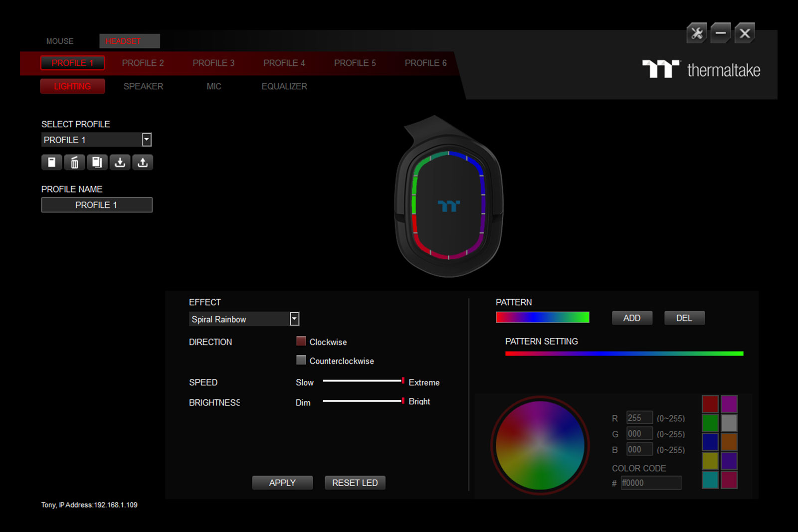The width and height of the screenshot is (798, 532).
Task: Import profile using the download-arrow icon
Action: (120, 163)
